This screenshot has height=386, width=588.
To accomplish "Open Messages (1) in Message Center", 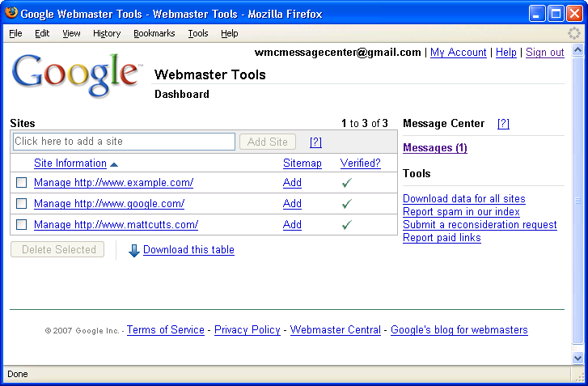I will pyautogui.click(x=435, y=148).
